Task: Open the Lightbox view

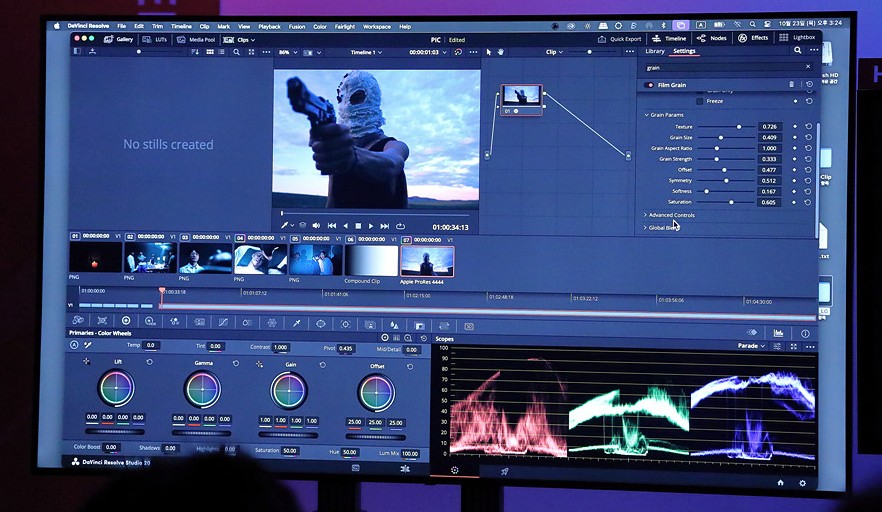Action: (798, 37)
